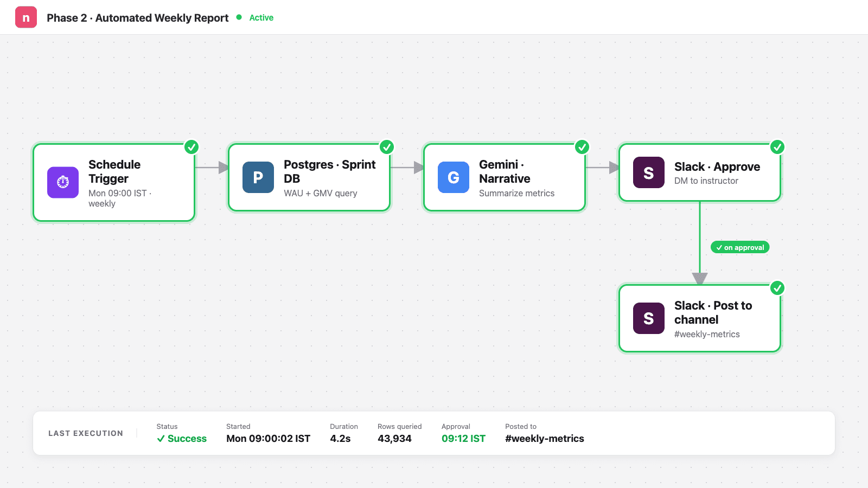
Task: Click the Schedule Trigger success checkmark badge
Action: 192,147
